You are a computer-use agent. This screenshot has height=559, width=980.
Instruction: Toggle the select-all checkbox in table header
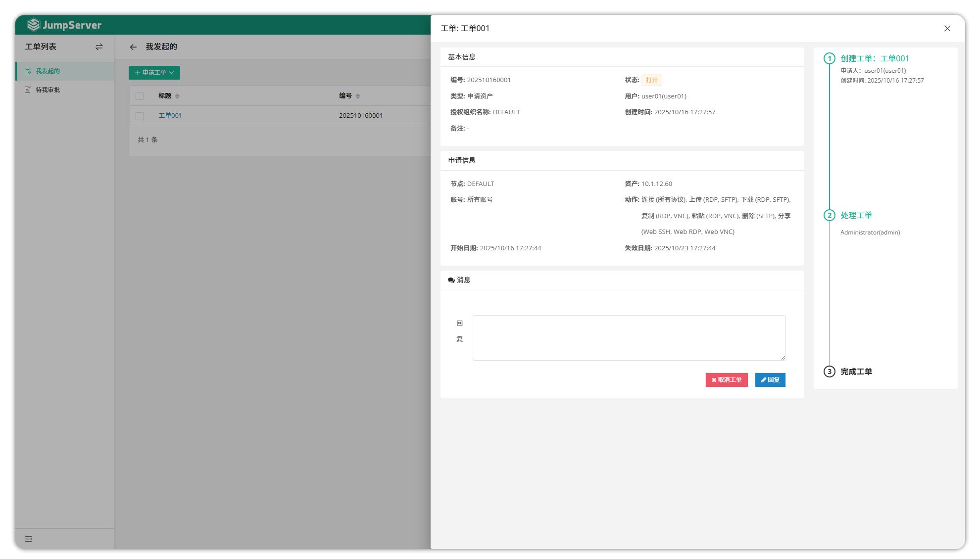(140, 96)
